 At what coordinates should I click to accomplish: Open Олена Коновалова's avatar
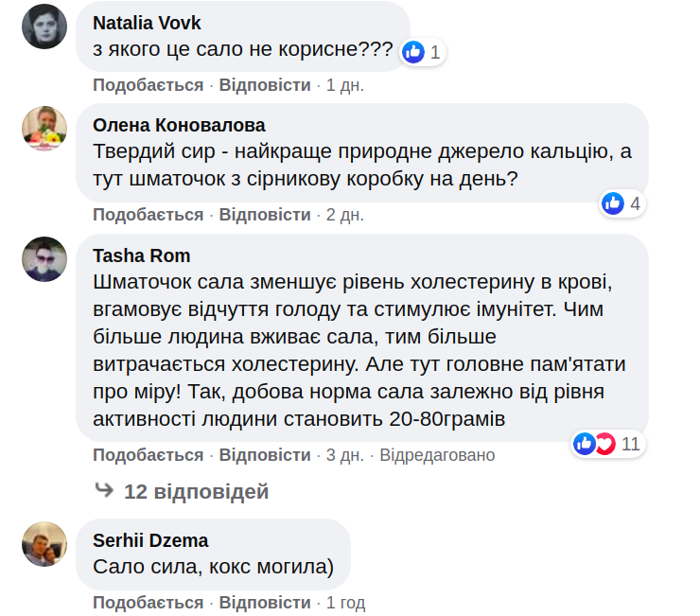pos(44,129)
